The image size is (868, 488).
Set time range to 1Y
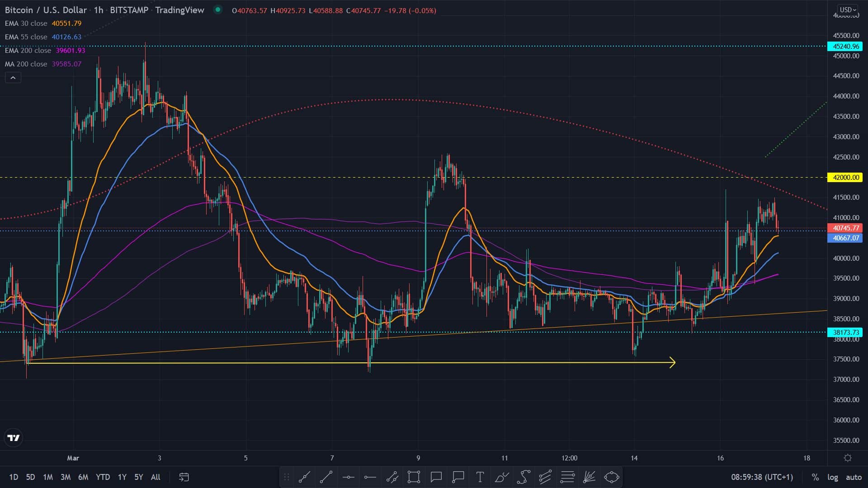(122, 477)
